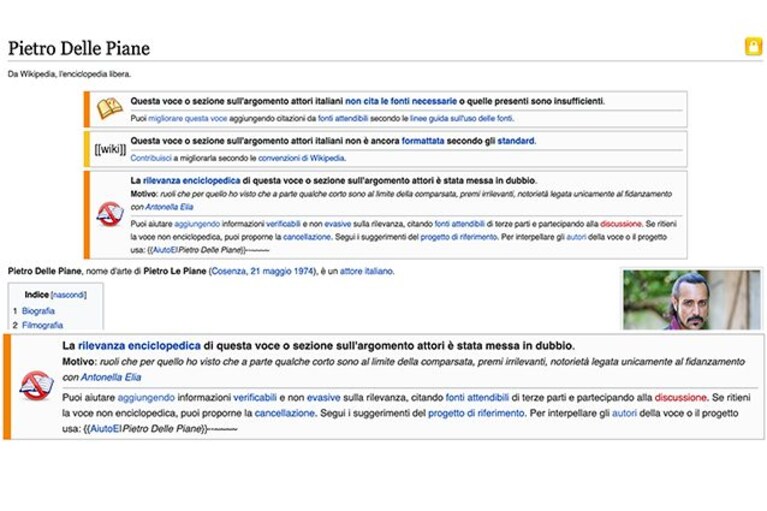Hide the Indice table of contents via nascondi
The image size is (767, 511).
68,295
